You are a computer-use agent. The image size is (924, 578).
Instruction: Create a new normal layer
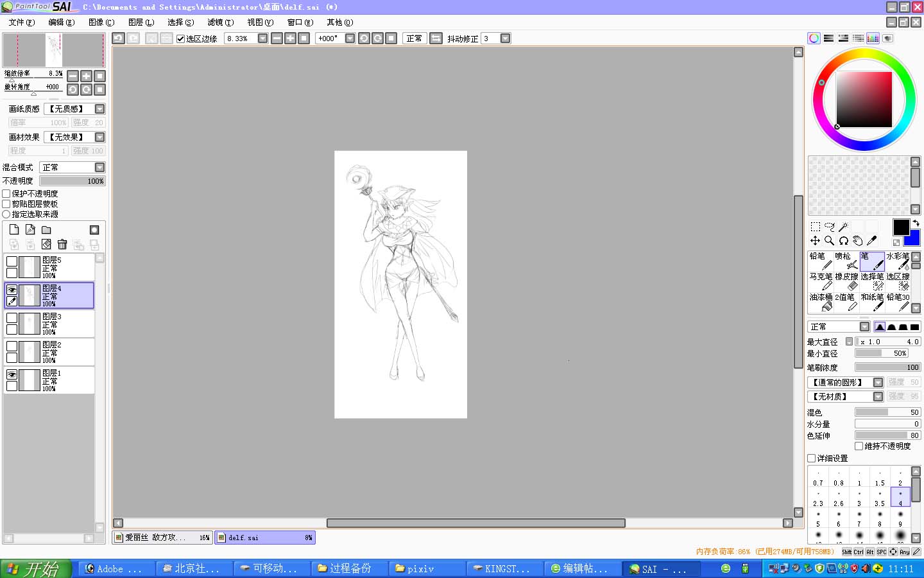click(x=14, y=229)
